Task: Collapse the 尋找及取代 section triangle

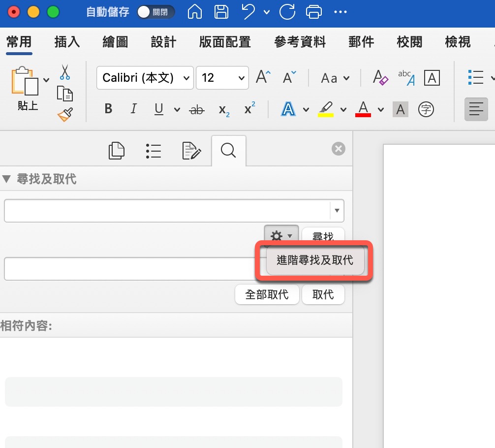Action: point(6,179)
